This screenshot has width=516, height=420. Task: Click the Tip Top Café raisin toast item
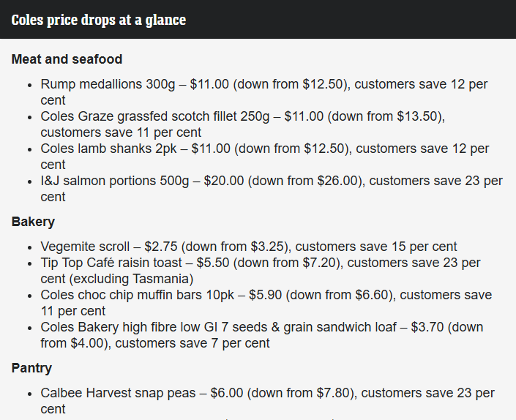[261, 271]
